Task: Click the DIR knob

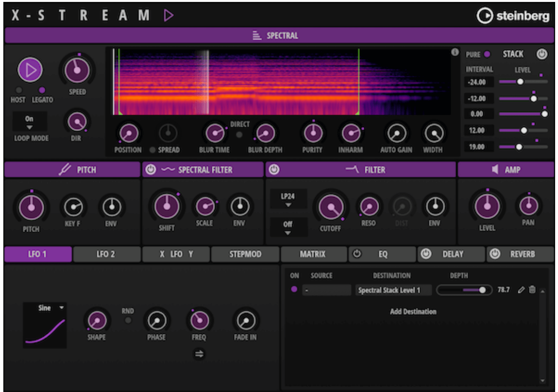Action: [77, 122]
